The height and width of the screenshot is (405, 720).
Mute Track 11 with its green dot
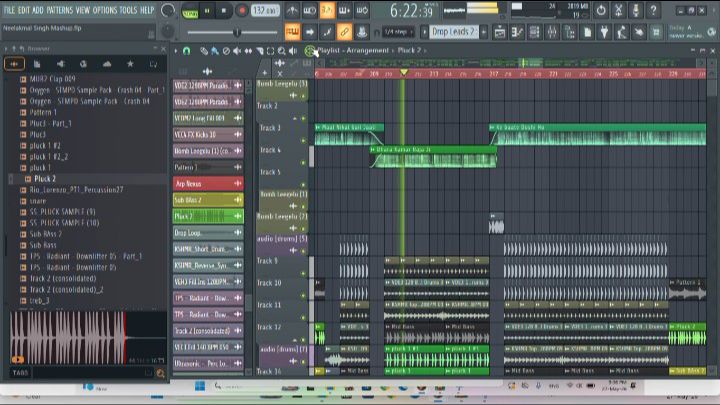[303, 317]
